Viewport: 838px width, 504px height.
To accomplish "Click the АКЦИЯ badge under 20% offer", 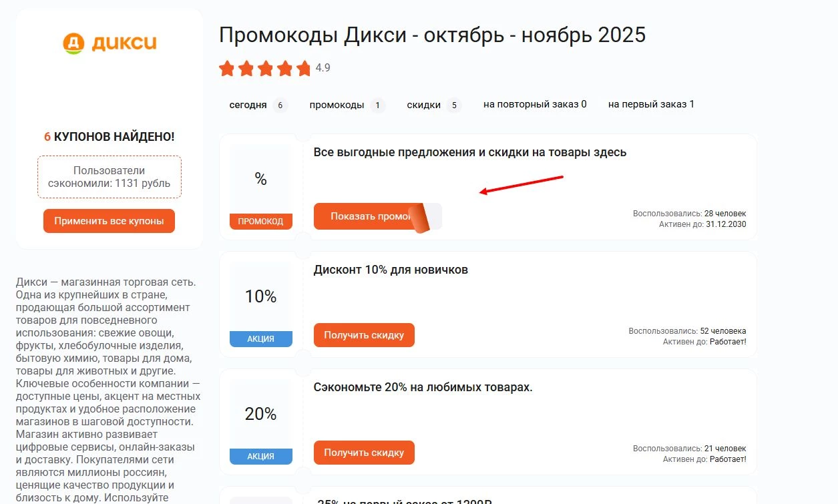I will 260,457.
